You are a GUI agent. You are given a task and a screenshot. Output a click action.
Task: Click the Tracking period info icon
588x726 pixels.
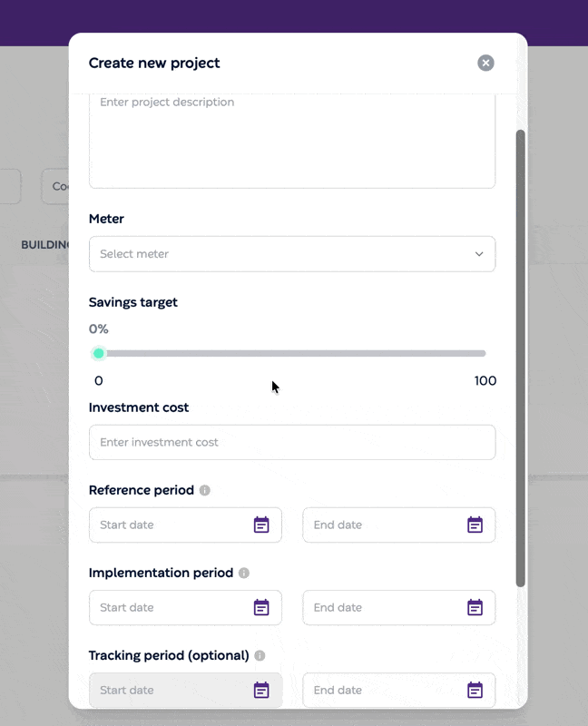[260, 655]
